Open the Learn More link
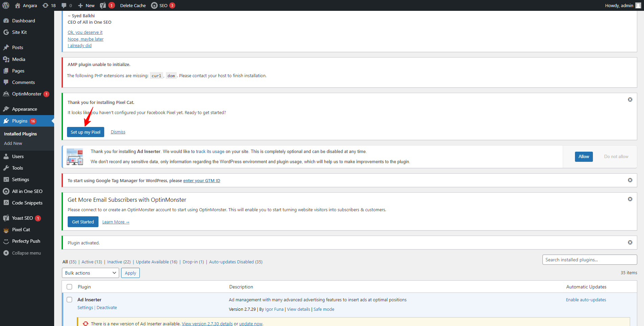The width and height of the screenshot is (644, 326). (116, 222)
